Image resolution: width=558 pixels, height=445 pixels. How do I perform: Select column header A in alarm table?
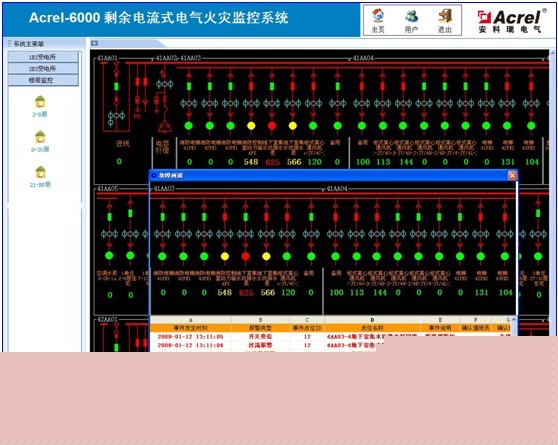[191, 320]
